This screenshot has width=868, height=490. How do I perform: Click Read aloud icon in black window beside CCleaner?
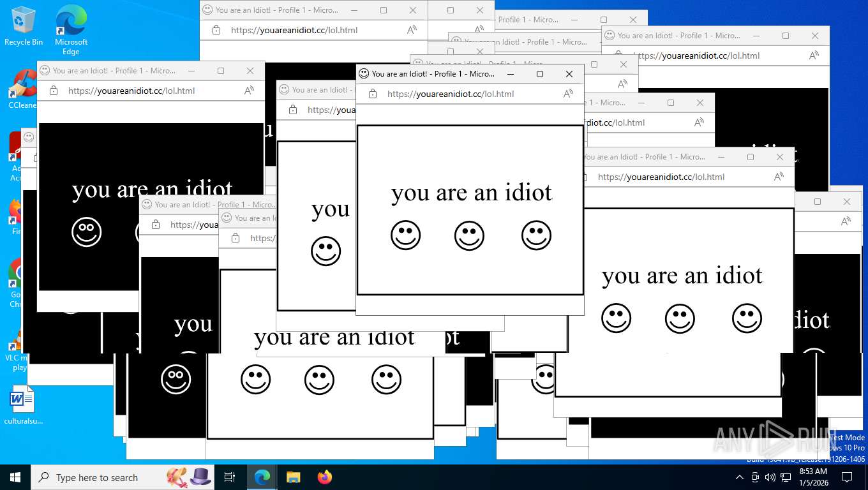pos(249,91)
